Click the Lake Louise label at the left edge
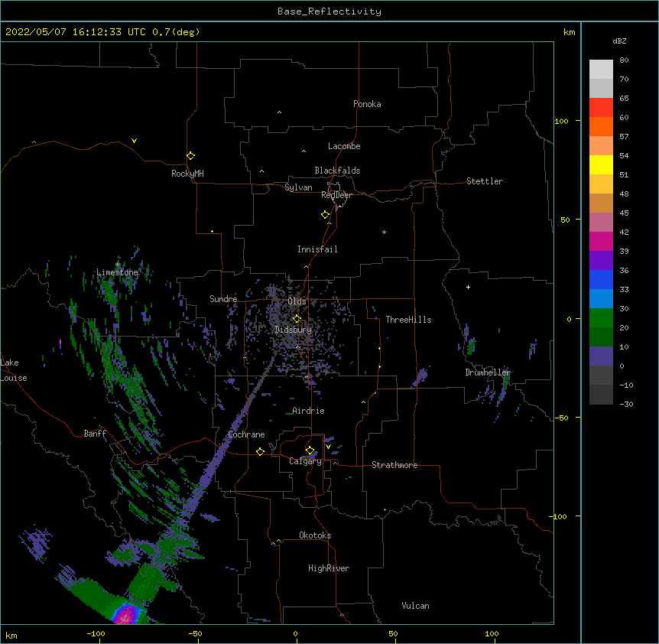Viewport: 659px width, 644px height. 14,370
